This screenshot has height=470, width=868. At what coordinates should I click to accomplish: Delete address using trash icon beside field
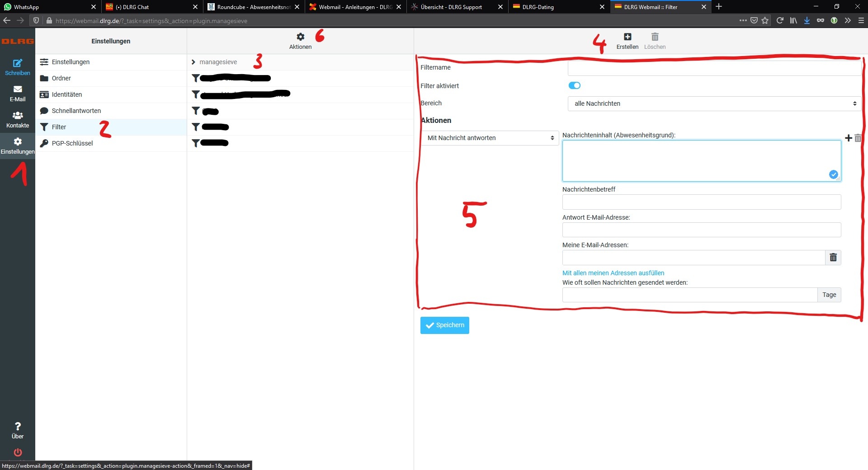[x=833, y=258]
